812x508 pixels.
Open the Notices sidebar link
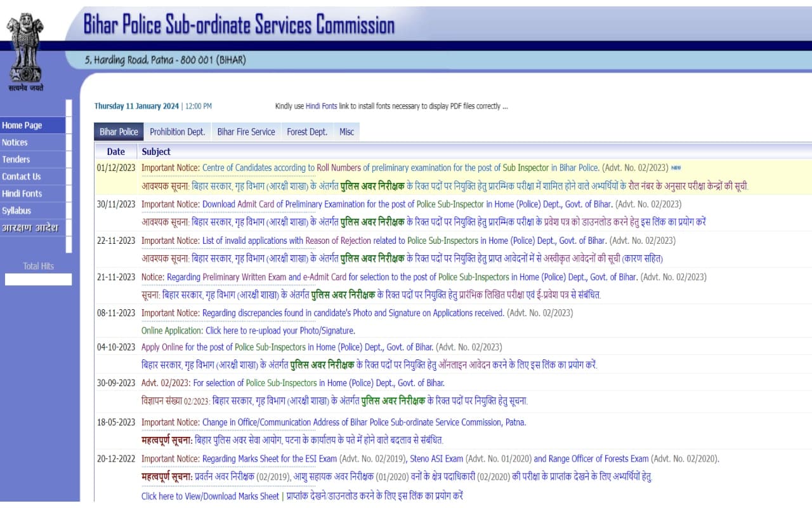tap(15, 142)
